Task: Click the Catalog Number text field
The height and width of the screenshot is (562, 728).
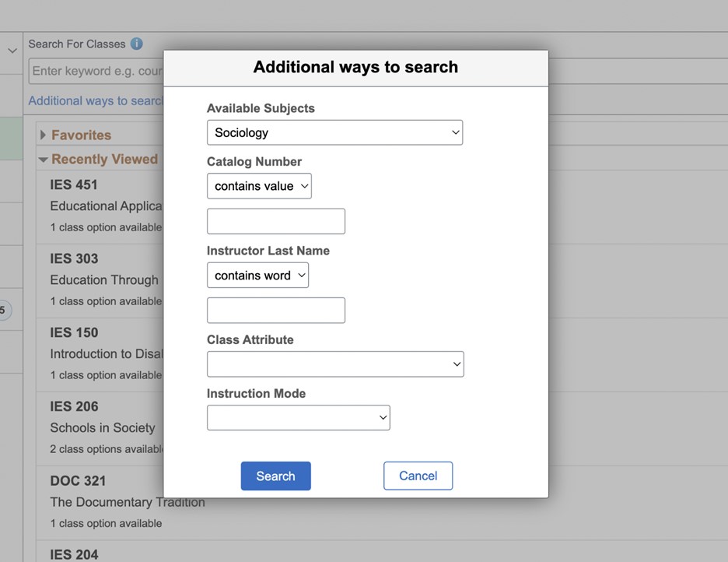Action: click(x=275, y=221)
